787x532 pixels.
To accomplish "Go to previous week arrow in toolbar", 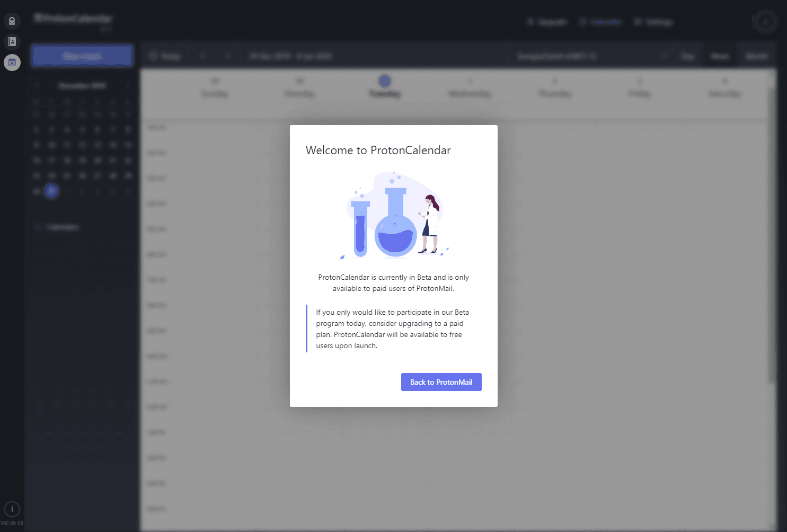I will [202, 56].
